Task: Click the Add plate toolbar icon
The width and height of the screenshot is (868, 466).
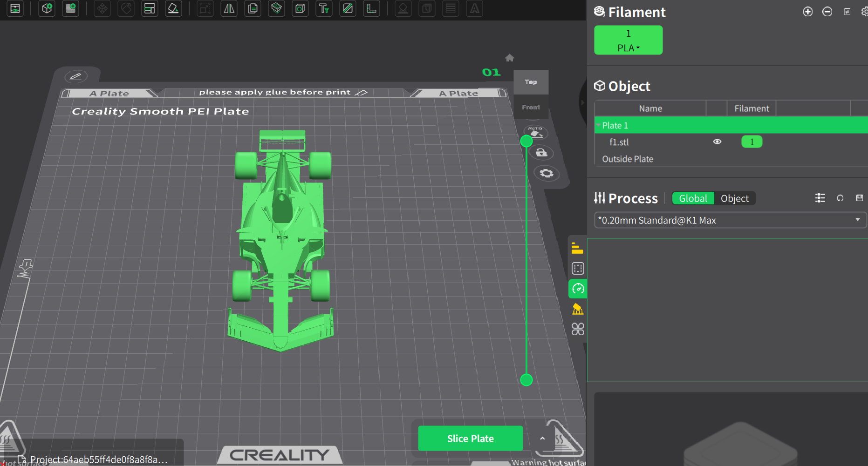Action: point(71,9)
